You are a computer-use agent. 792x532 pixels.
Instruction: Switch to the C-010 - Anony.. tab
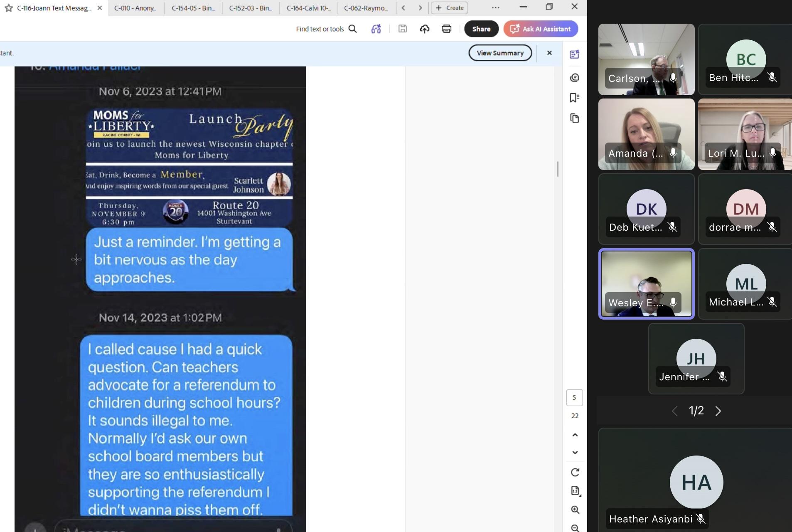(x=135, y=8)
